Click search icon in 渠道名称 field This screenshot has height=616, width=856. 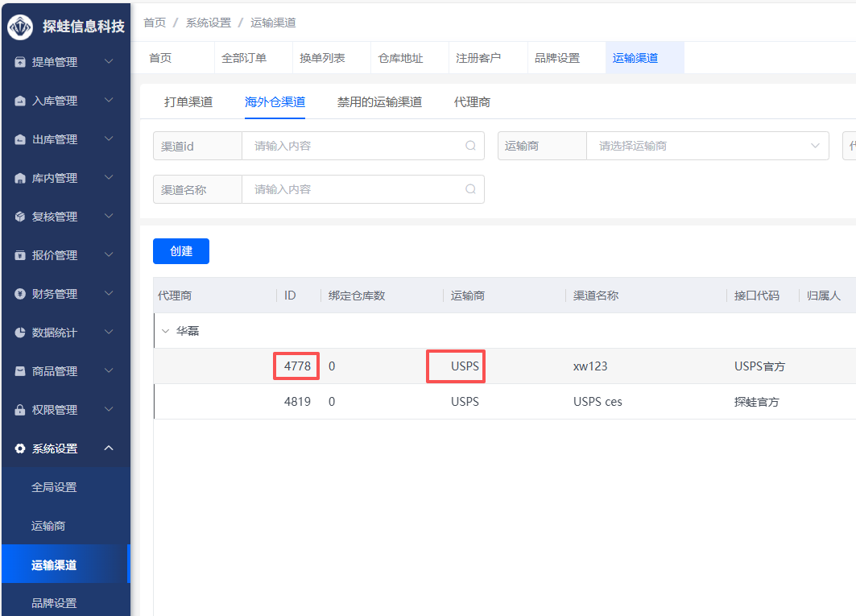[470, 189]
